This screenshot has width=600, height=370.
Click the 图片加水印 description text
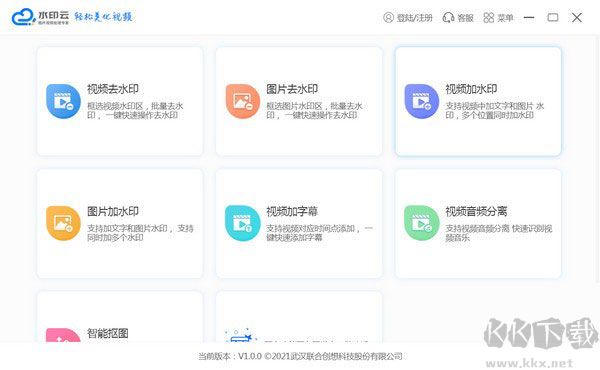(140, 233)
